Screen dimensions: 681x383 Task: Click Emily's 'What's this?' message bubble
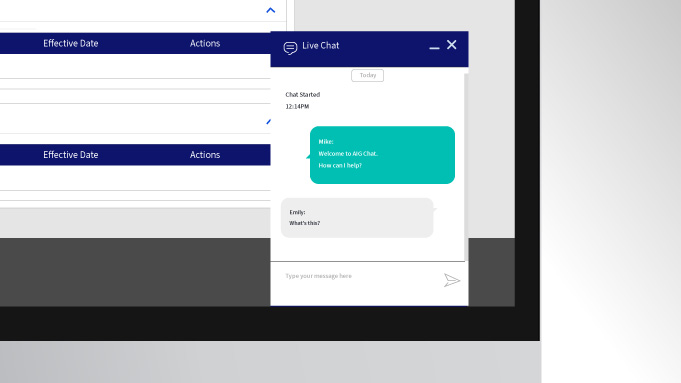357,218
